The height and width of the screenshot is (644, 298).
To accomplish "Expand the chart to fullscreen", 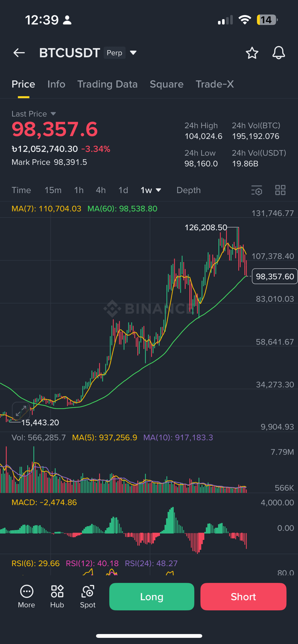I will [21, 410].
